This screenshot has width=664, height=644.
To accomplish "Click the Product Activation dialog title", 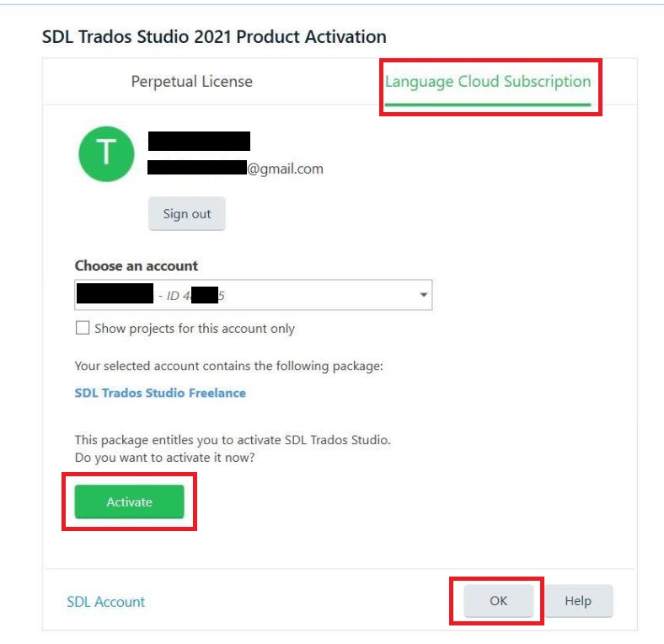I will [214, 36].
